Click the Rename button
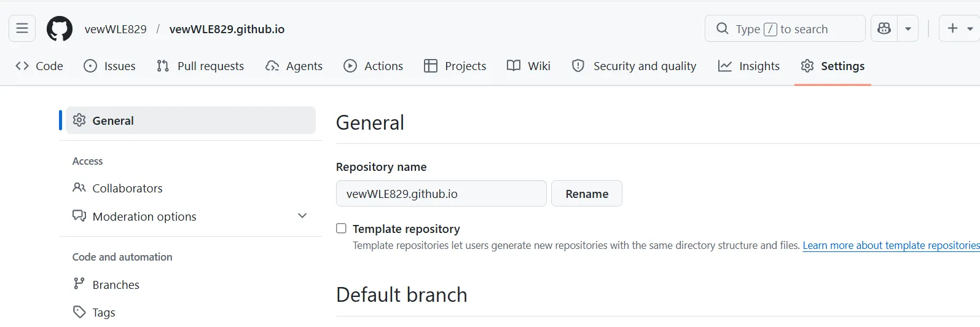980x327 pixels. click(587, 194)
